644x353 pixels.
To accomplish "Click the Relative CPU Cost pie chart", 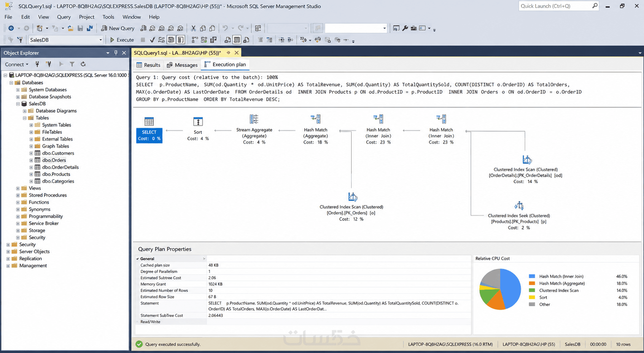I will (x=500, y=289).
